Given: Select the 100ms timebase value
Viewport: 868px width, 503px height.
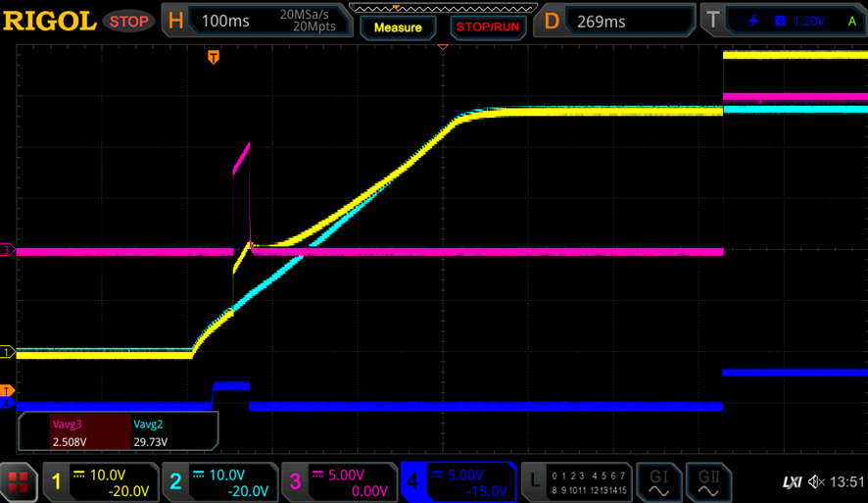Looking at the screenshot, I should [225, 21].
